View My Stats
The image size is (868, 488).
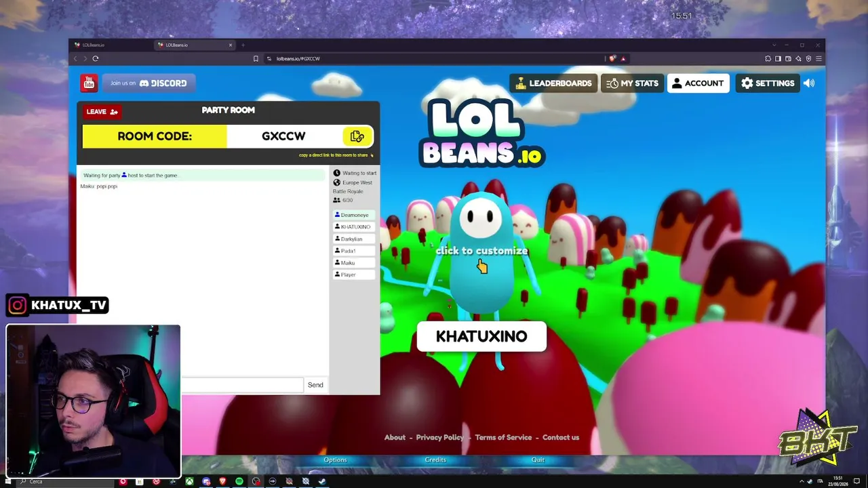(632, 83)
